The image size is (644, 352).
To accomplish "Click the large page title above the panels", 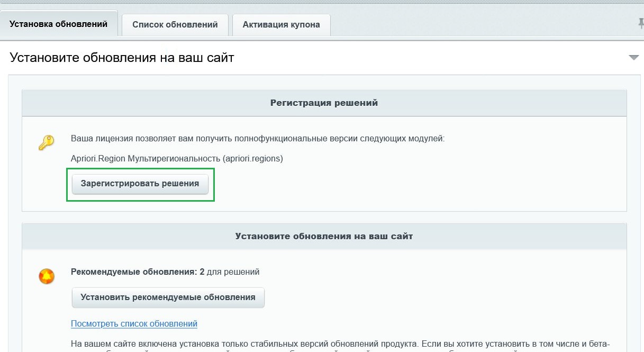I will 122,57.
